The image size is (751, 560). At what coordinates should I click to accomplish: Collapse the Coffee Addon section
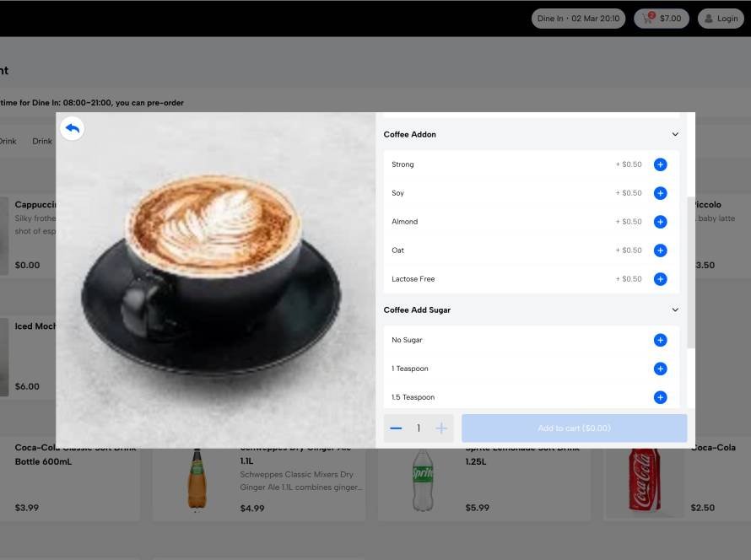click(x=675, y=134)
